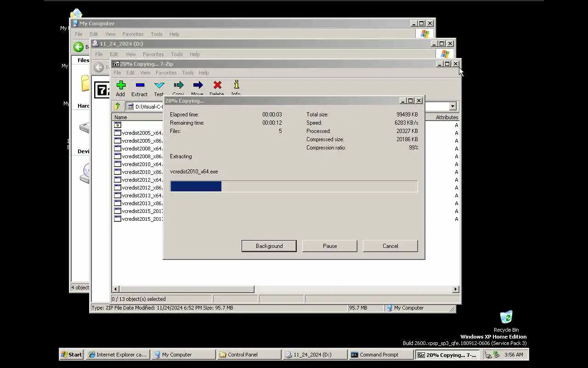This screenshot has height=368, width=588.
Task: Select the vcredist2012_x86 file
Action: pyautogui.click(x=138, y=188)
